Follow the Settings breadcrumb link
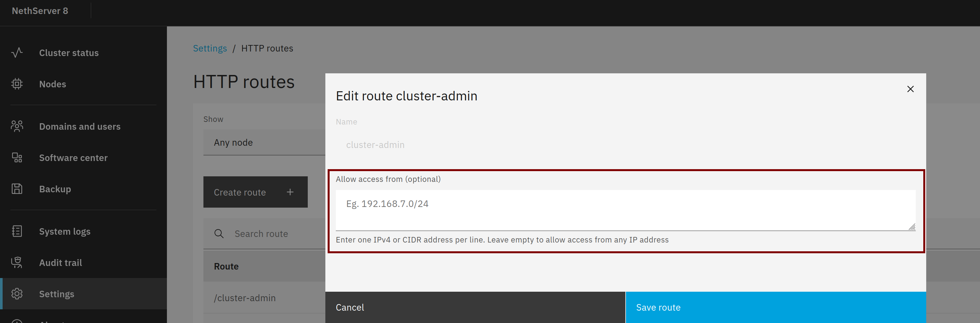The image size is (980, 323). point(210,49)
